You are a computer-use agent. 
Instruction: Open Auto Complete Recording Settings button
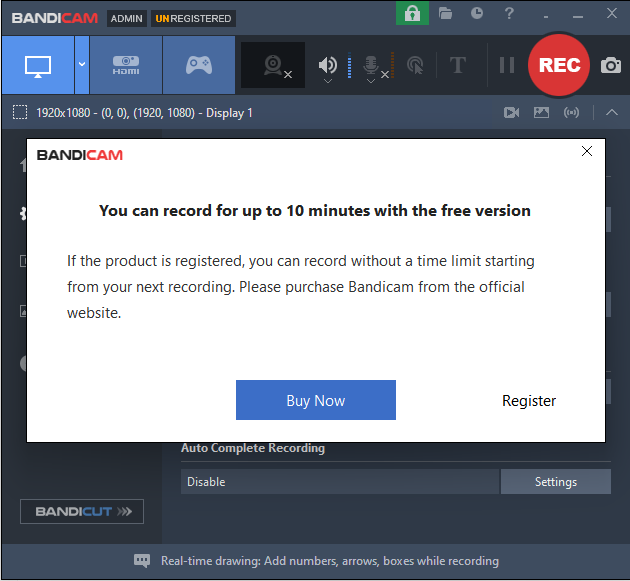(556, 481)
